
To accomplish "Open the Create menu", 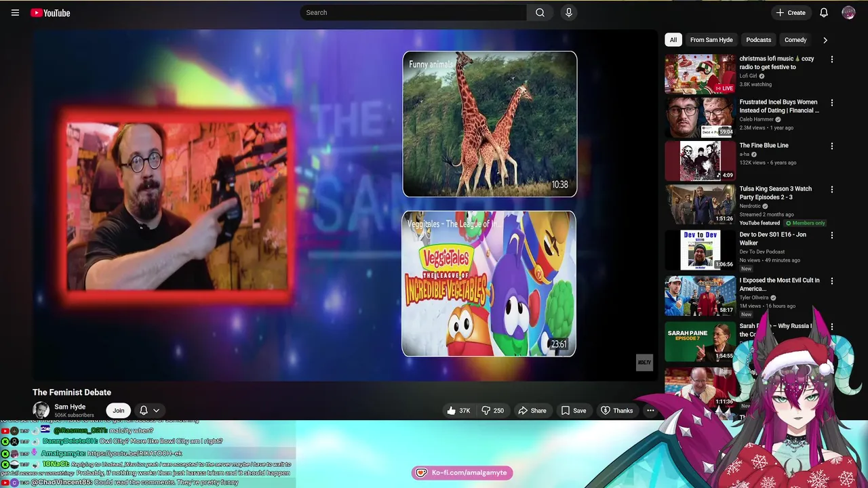I will [791, 12].
